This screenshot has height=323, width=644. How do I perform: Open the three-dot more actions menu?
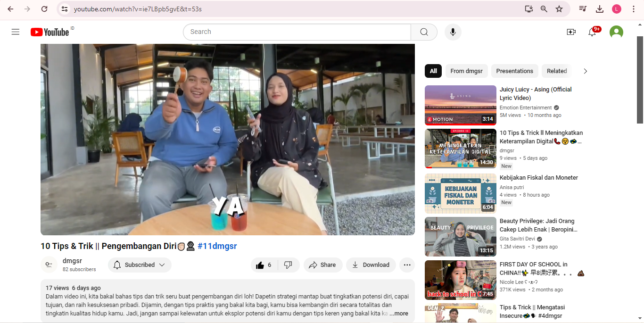click(407, 265)
